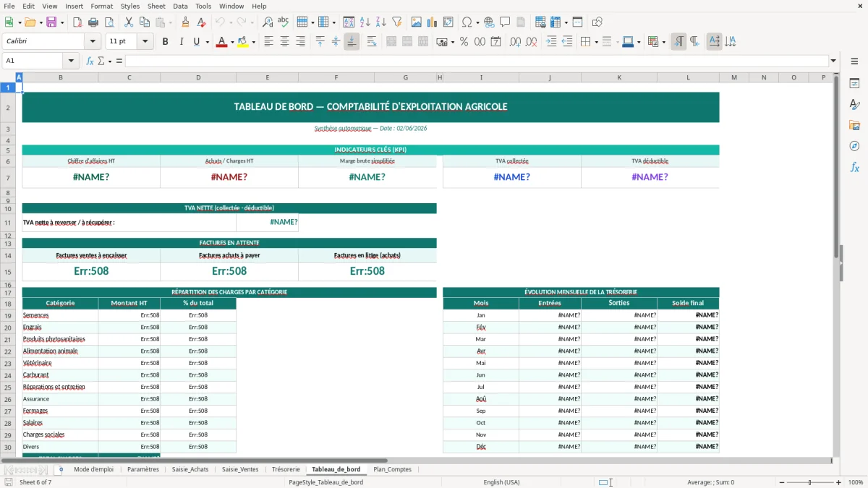Toggle left-to-right text direction
Viewport: 868px width, 488px height.
(678, 42)
